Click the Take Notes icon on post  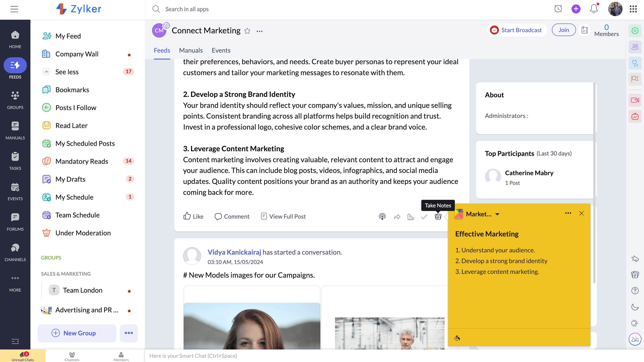(x=438, y=216)
